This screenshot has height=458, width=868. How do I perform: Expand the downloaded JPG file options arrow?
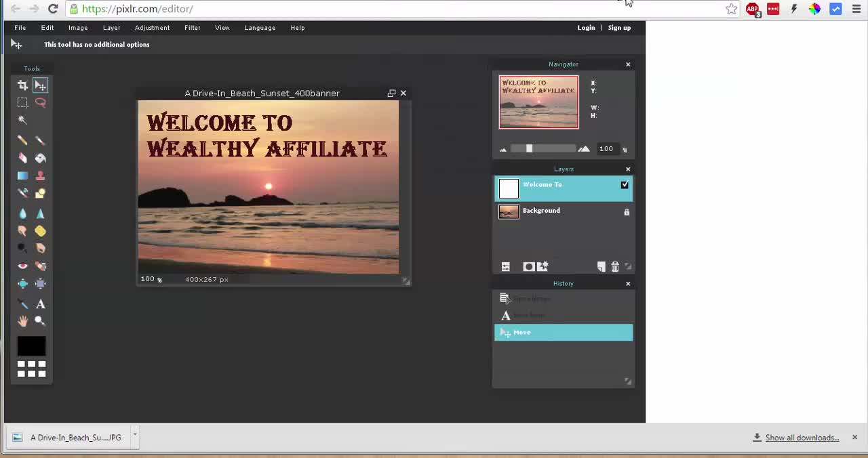(135, 436)
